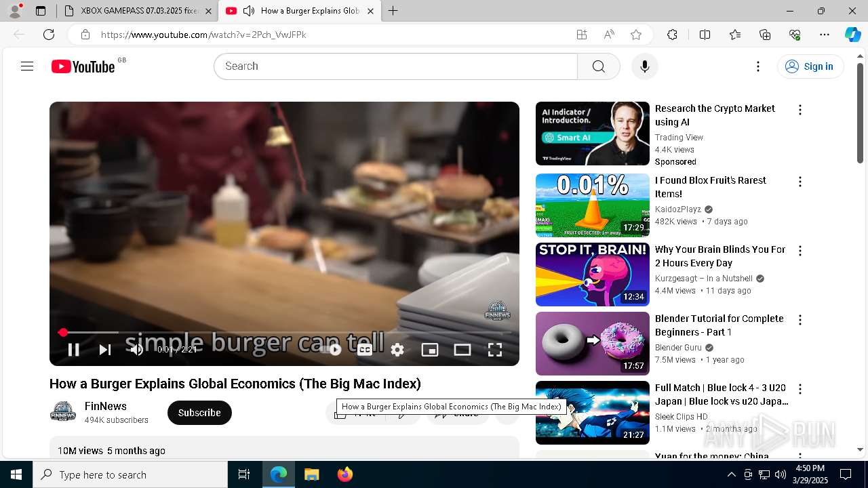
Task: Open YouTube settings three-dot menu
Action: (x=758, y=66)
